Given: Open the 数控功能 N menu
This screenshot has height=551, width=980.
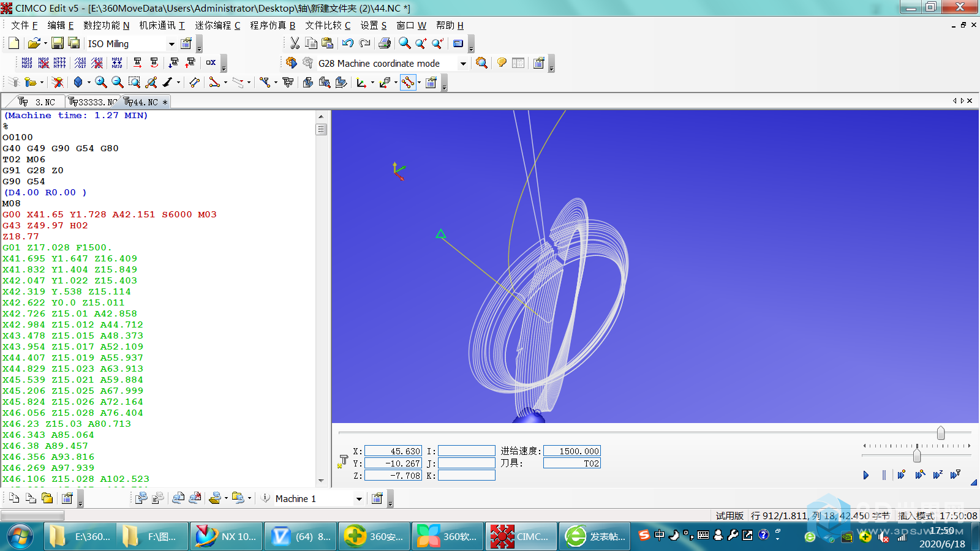Looking at the screenshot, I should click(x=107, y=25).
